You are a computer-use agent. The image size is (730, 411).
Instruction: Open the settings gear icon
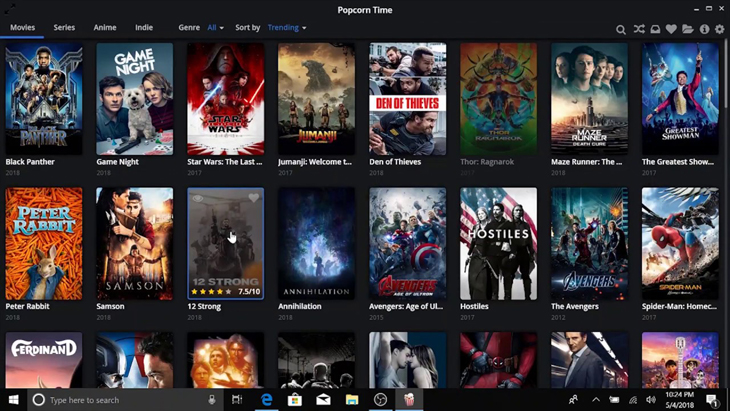point(720,29)
